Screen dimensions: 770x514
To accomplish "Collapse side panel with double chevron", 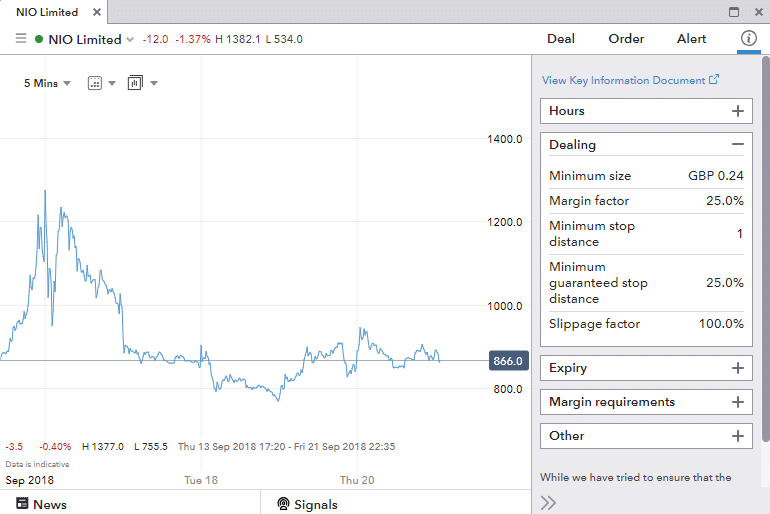I will [548, 503].
